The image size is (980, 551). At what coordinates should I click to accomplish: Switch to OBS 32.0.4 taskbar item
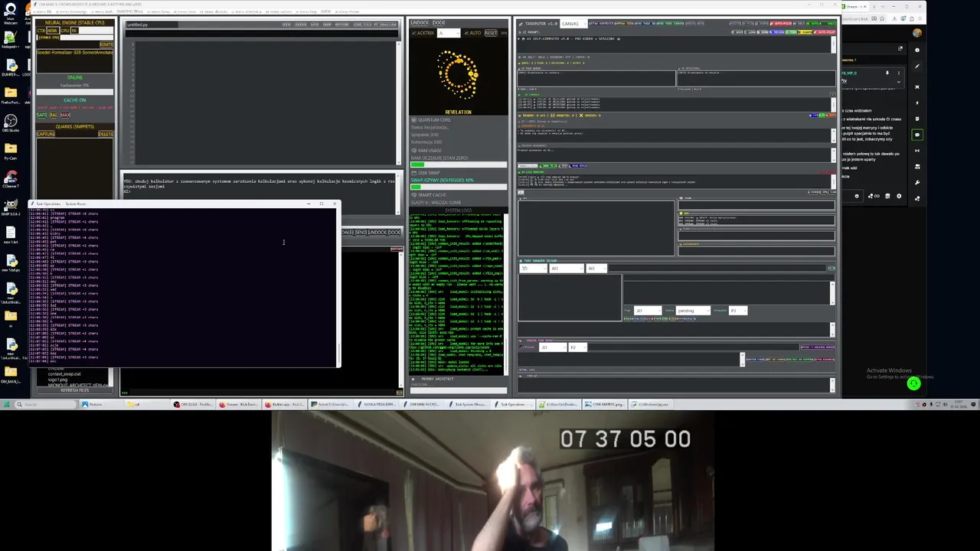(192, 404)
